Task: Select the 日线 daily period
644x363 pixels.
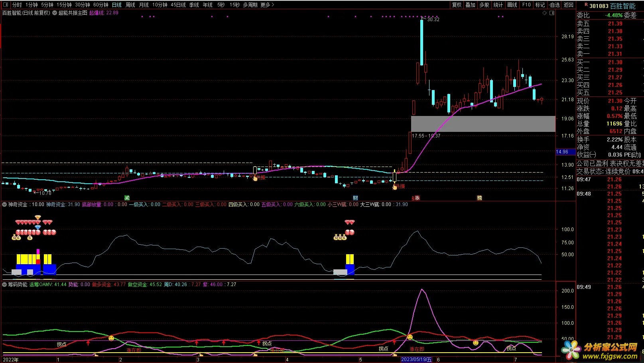Action: coord(117,5)
